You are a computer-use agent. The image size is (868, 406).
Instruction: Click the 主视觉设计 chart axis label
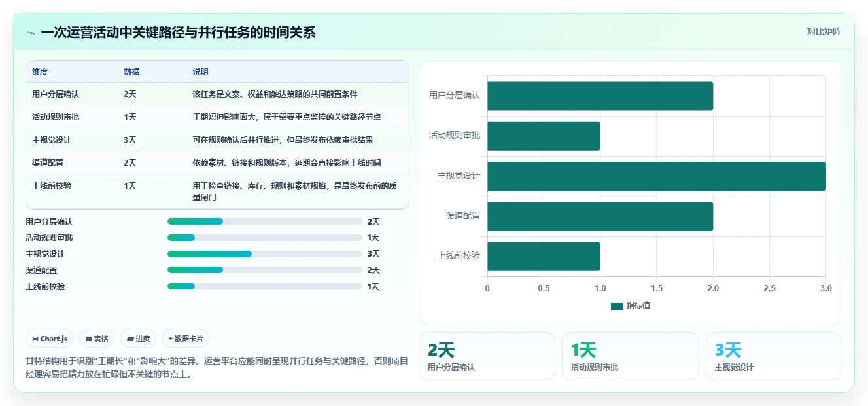tap(459, 176)
